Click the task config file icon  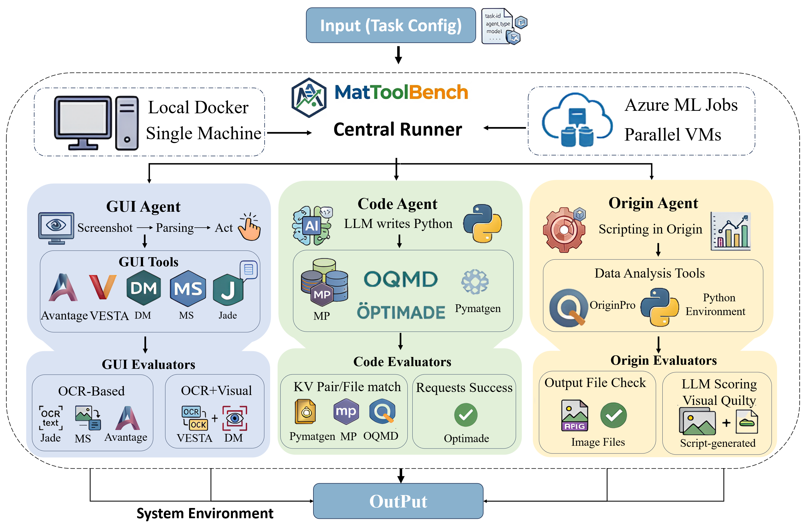(x=504, y=26)
